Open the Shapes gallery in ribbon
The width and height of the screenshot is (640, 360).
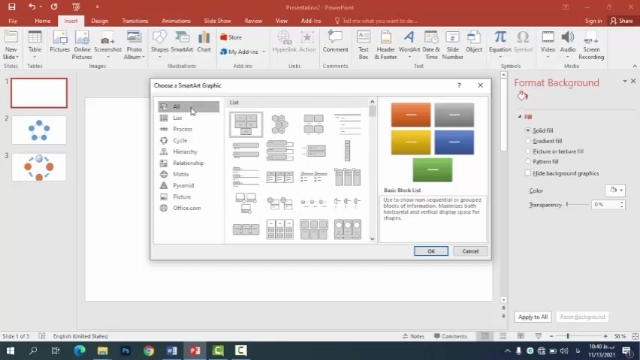pos(159,42)
